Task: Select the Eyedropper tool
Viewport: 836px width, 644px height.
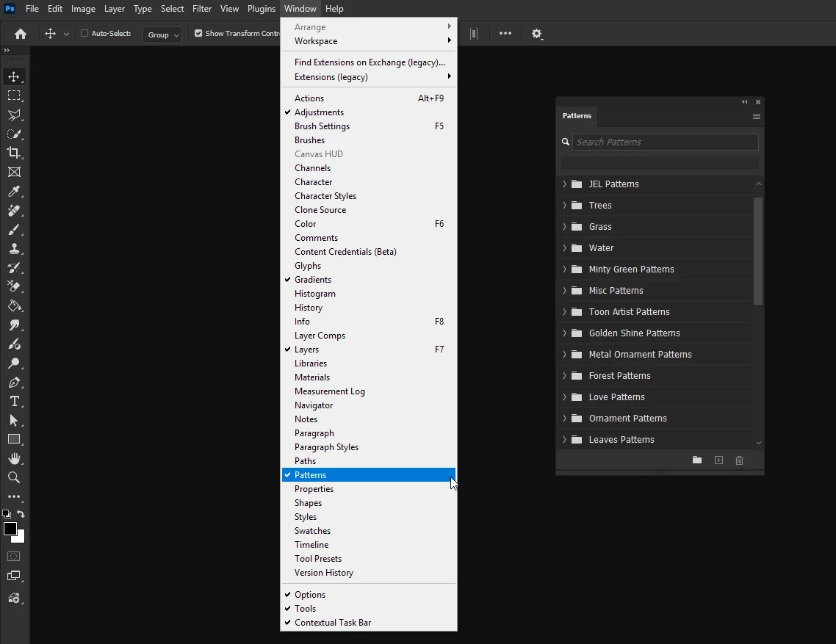Action: [14, 192]
